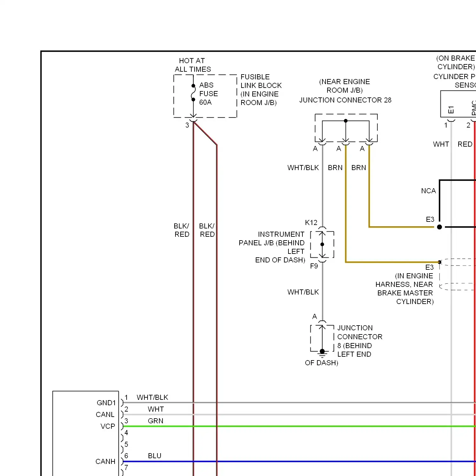Image resolution: width=476 pixels, height=476 pixels.
Task: Select the "GND1" terminal name
Action: coord(106,403)
